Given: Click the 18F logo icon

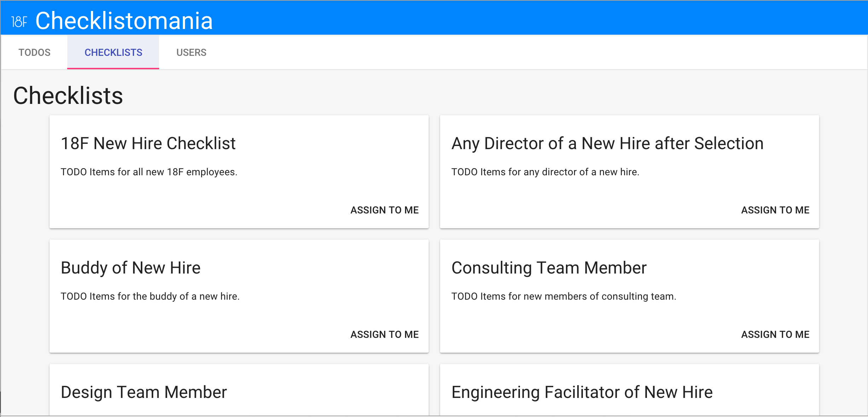Looking at the screenshot, I should tap(19, 22).
